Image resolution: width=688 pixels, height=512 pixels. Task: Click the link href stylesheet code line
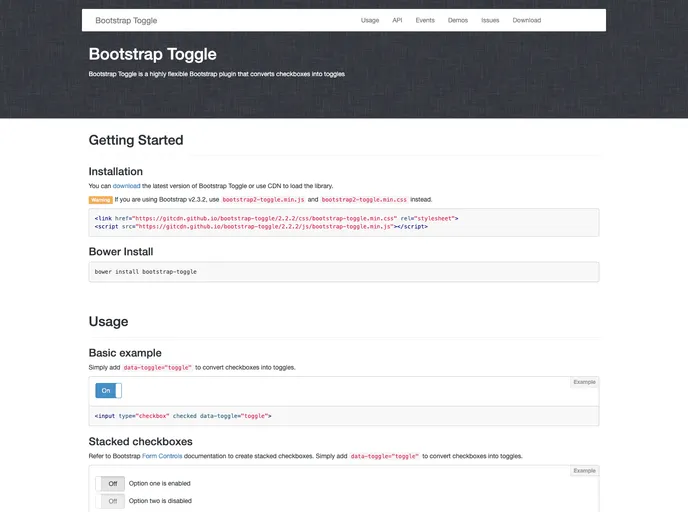point(276,218)
